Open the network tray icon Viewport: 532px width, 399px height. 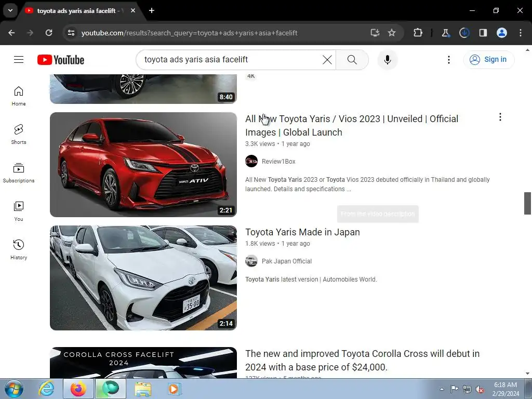click(467, 389)
